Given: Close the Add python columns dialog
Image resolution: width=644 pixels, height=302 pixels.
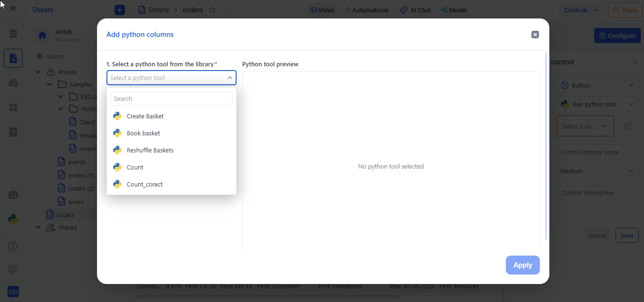Looking at the screenshot, I should [535, 35].
